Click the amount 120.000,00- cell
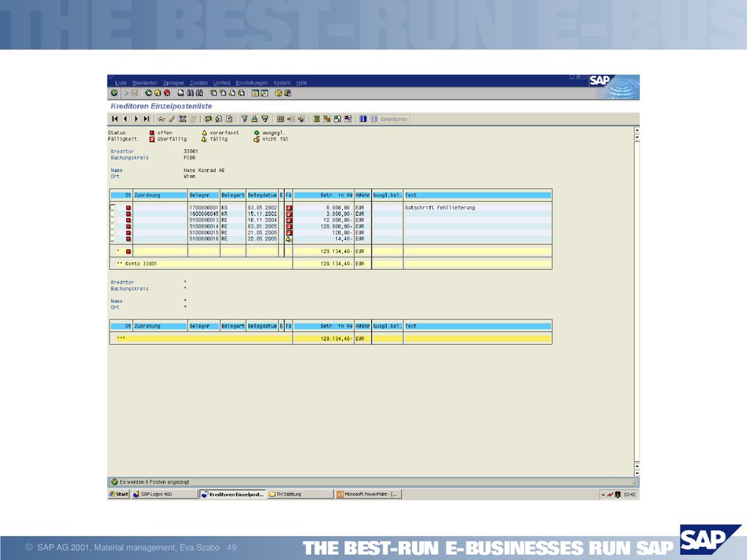 pyautogui.click(x=336, y=227)
